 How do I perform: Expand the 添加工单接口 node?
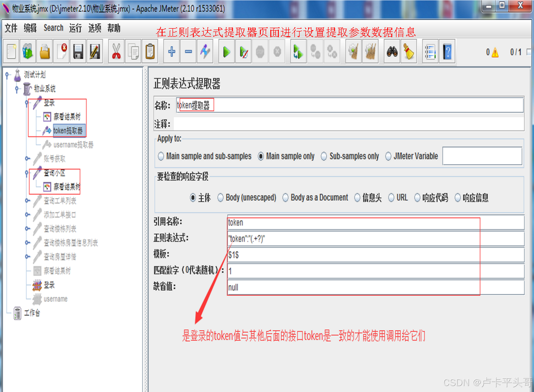click(27, 215)
